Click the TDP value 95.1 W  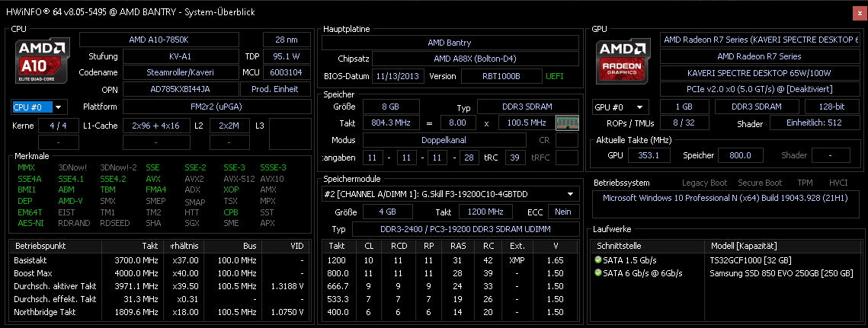pos(287,56)
